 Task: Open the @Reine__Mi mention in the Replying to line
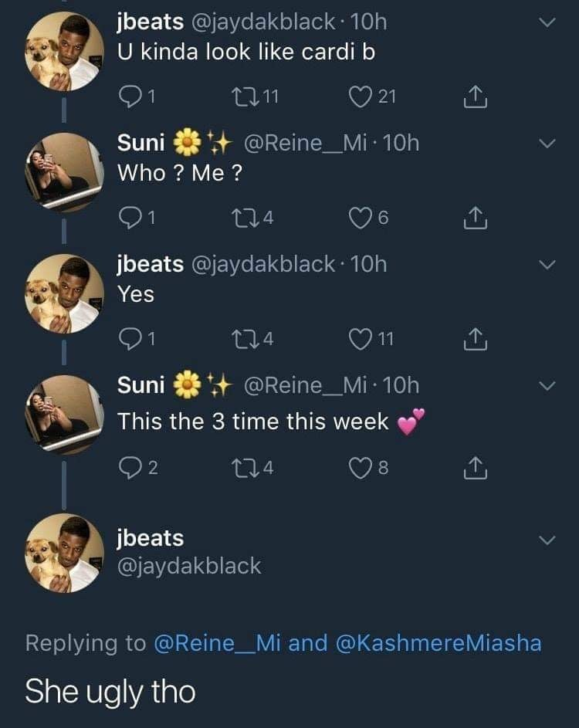pyautogui.click(x=218, y=643)
